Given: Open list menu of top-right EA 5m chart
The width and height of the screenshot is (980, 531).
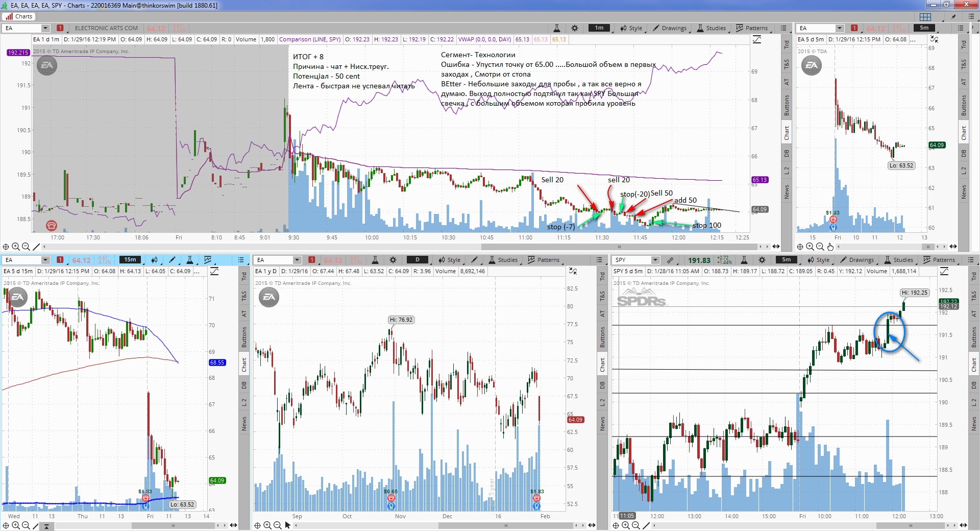Looking at the screenshot, I should pos(961,28).
